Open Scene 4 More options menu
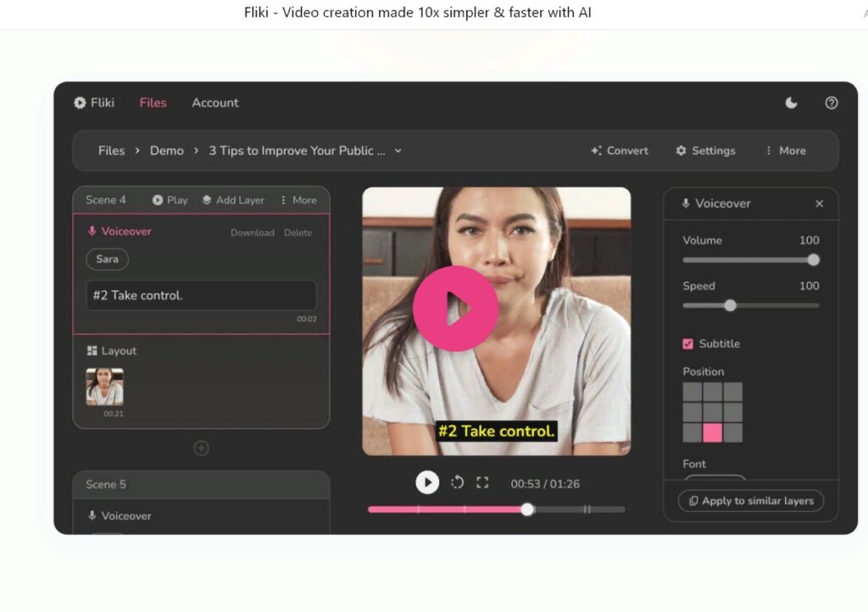The image size is (868, 612). pos(298,200)
